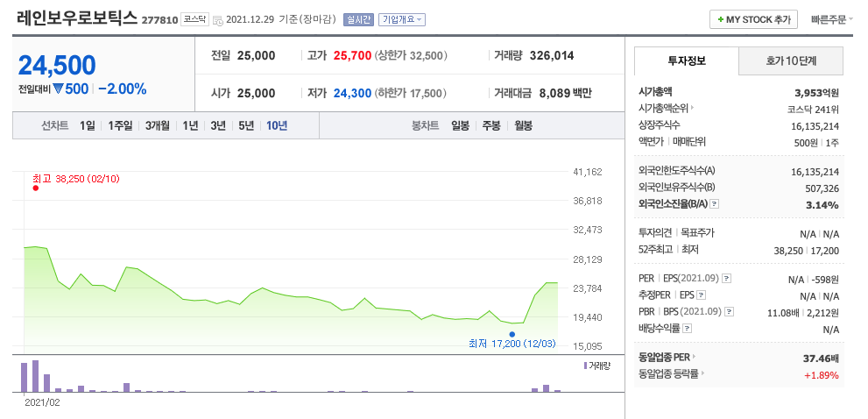
Task: Select the 10년 line chart range
Action: [x=277, y=126]
